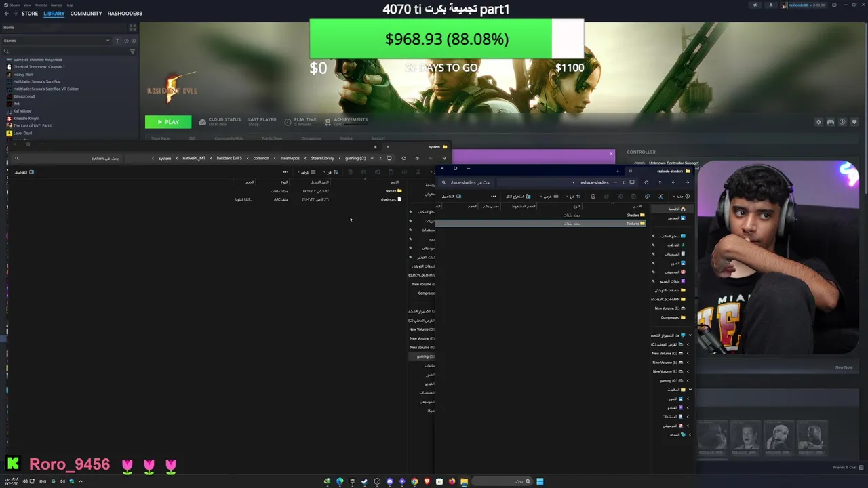Open the RASHOODE88 profile tab
This screenshot has width=868, height=488.
(125, 14)
